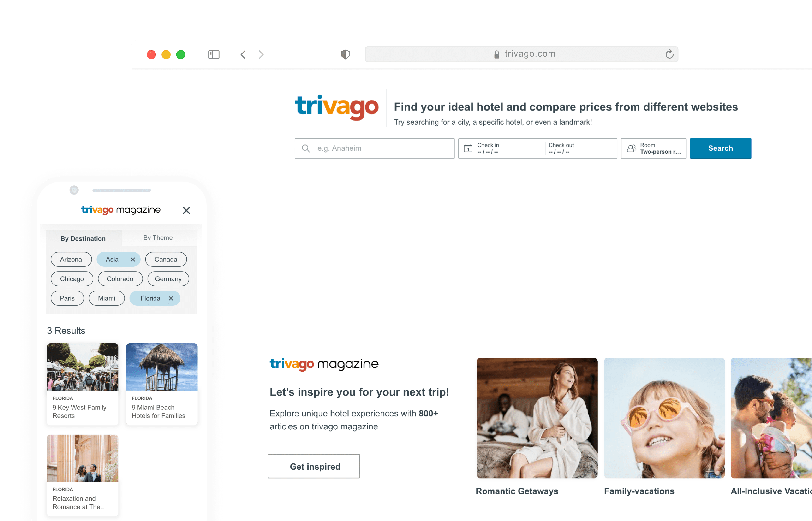The image size is (812, 521).
Task: Select the Canada destination chip
Action: [x=166, y=260]
